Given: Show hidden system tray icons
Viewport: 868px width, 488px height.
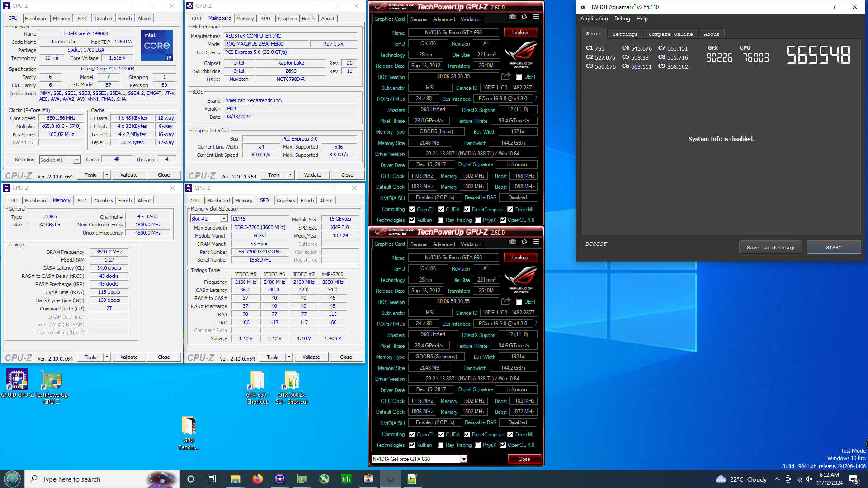Looking at the screenshot, I should click(777, 479).
